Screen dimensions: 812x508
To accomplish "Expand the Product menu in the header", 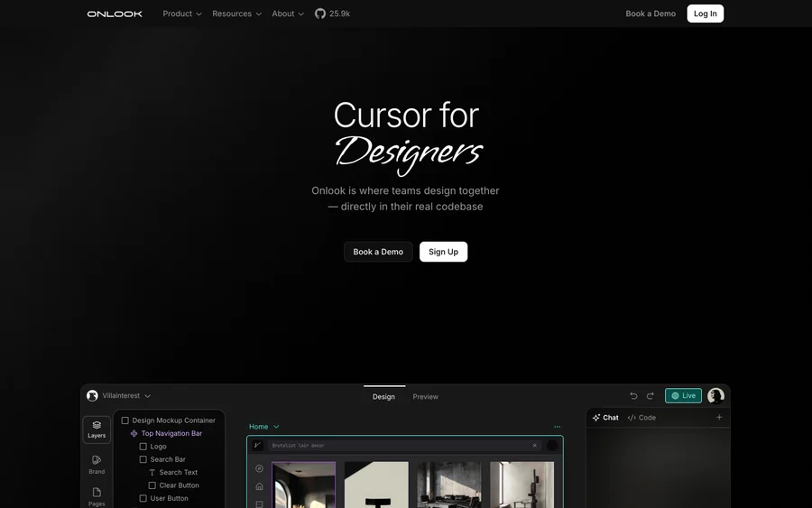I will point(182,14).
